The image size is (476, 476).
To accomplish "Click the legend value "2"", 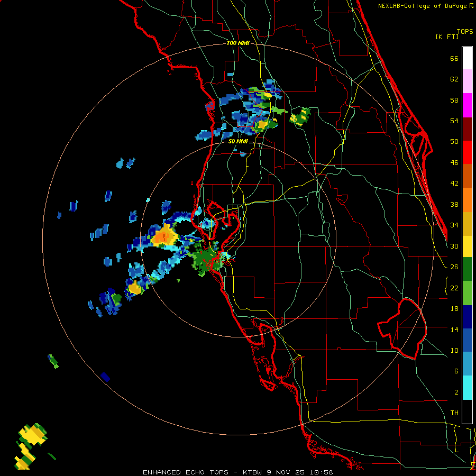I will click(456, 392).
